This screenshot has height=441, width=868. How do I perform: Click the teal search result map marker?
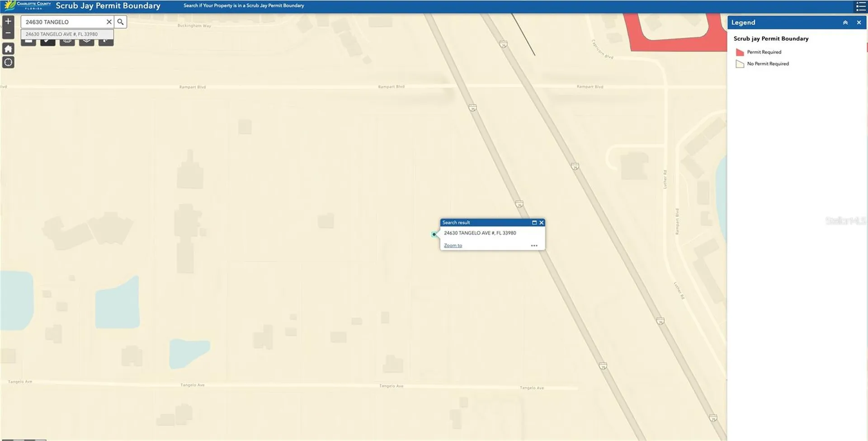point(434,234)
